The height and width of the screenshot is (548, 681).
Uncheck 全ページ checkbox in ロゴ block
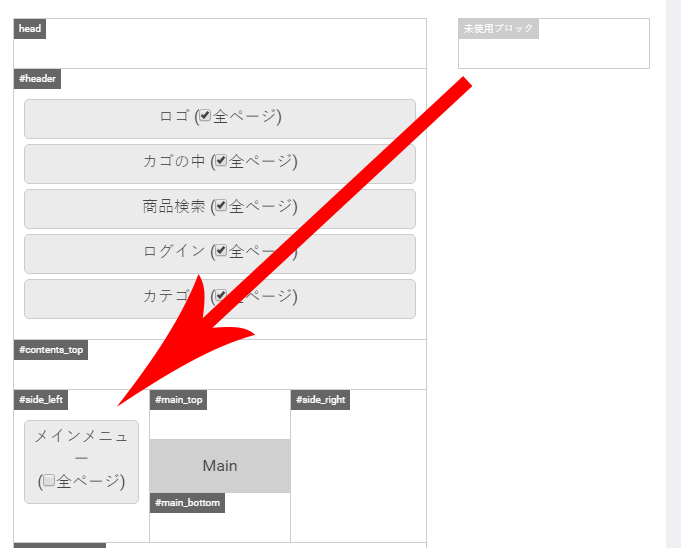pyautogui.click(x=205, y=115)
